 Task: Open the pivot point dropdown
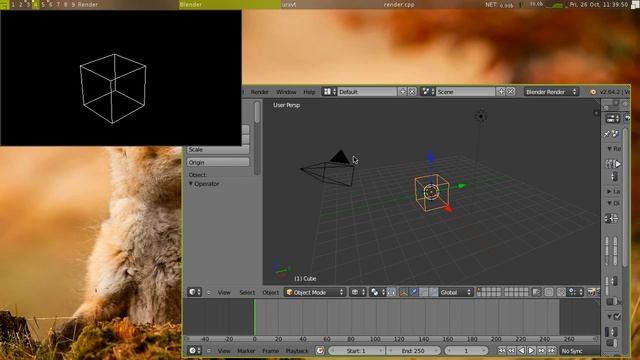(377, 292)
